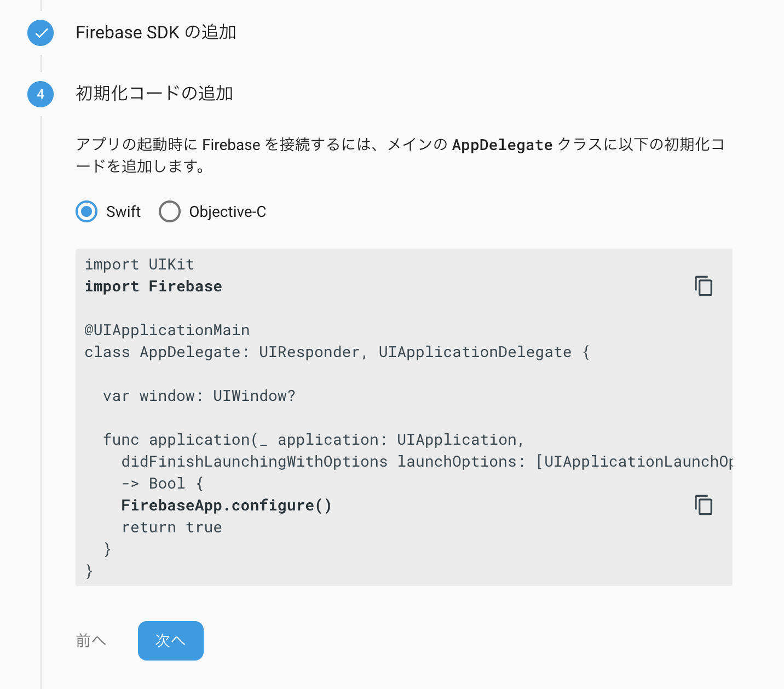Copy the FirebaseApp.configure() line
The width and height of the screenshot is (784, 689).
pos(704,505)
